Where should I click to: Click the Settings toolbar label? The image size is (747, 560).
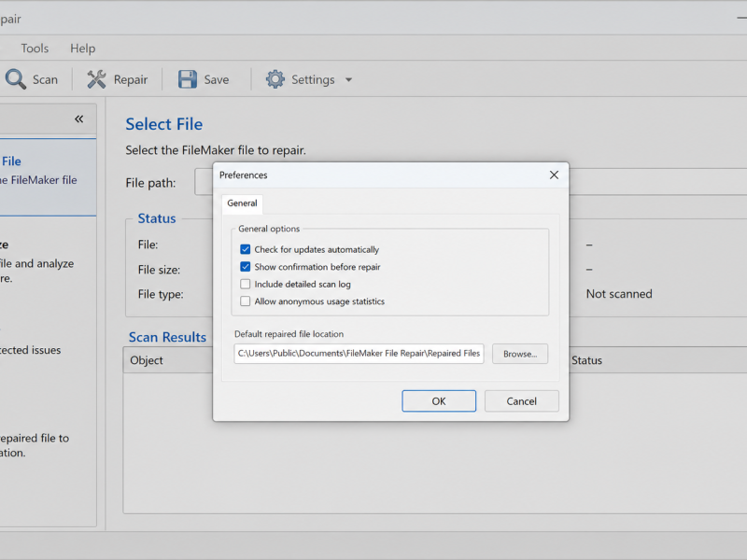click(x=313, y=79)
